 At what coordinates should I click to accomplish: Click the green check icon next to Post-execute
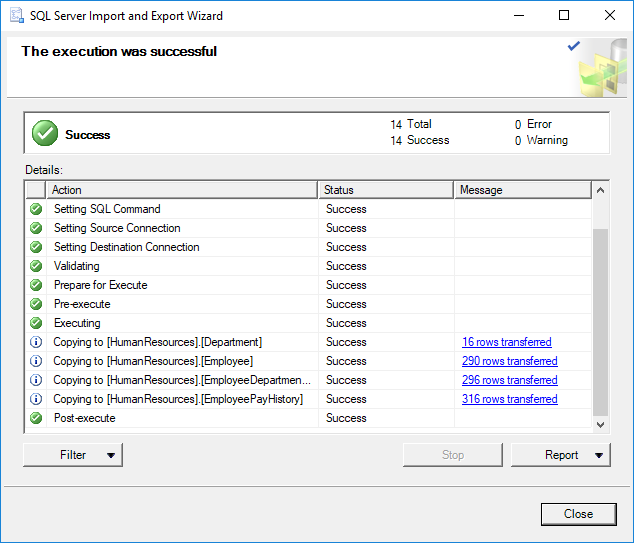(x=36, y=418)
